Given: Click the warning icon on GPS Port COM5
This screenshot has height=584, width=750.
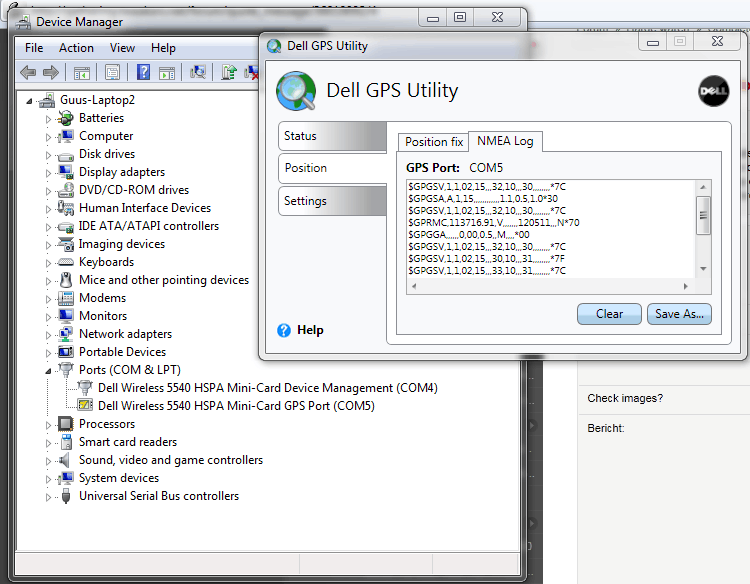Looking at the screenshot, I should 85,406.
